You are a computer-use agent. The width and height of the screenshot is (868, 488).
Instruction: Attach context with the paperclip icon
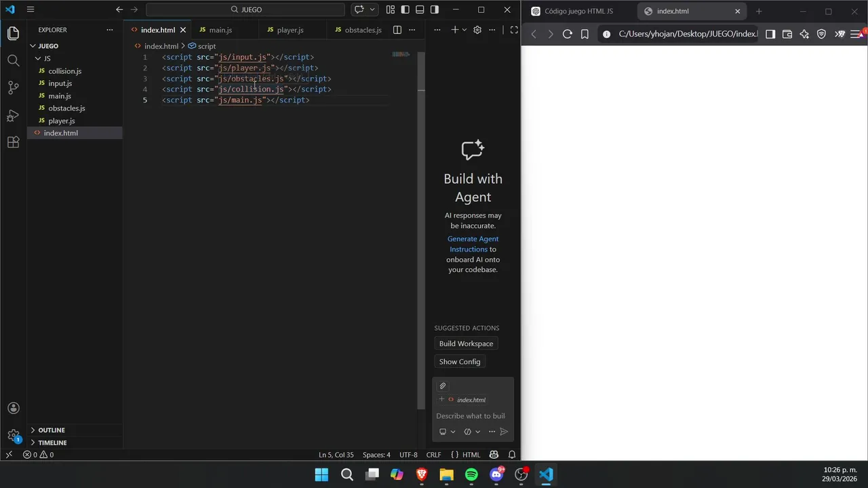pyautogui.click(x=443, y=386)
